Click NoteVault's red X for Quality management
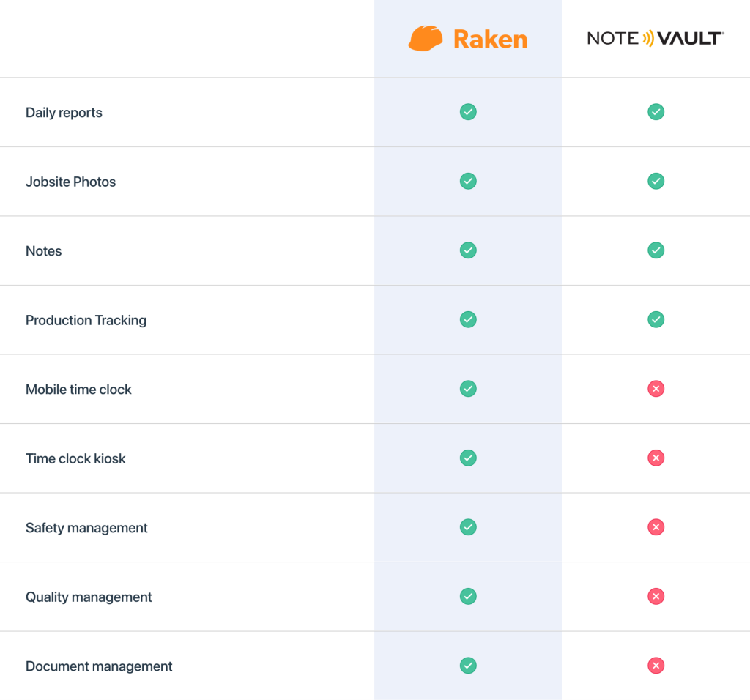 [656, 596]
